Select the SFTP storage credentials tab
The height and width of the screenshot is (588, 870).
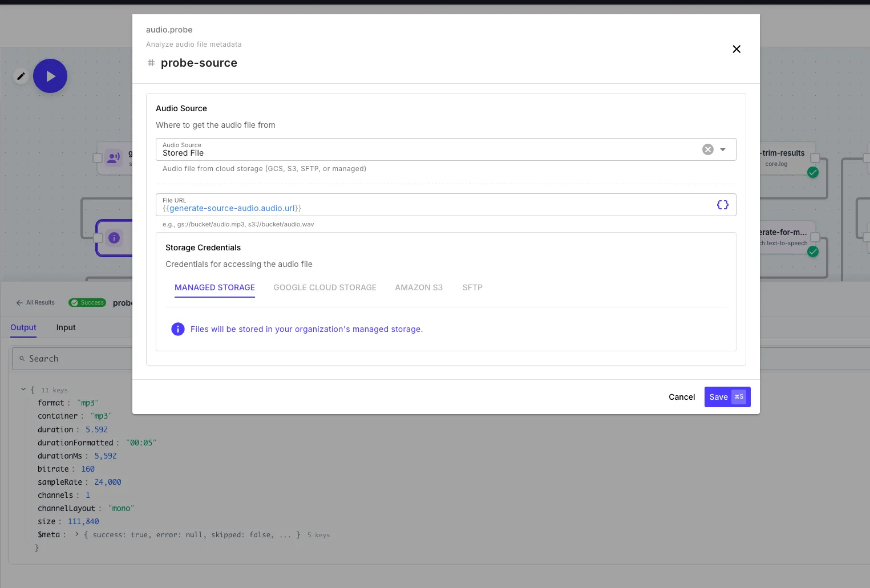472,287
